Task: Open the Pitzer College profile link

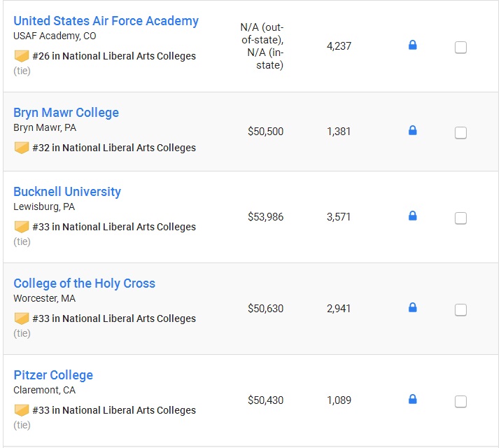Action: [x=53, y=375]
